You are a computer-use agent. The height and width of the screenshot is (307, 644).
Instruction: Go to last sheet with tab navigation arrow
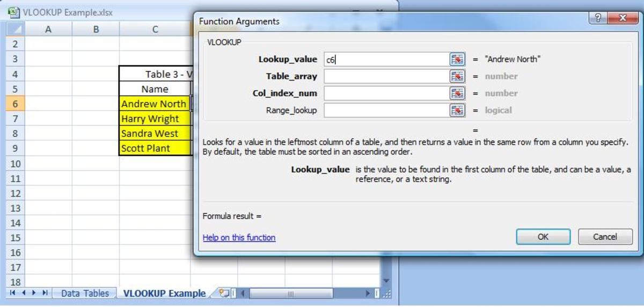pos(45,293)
